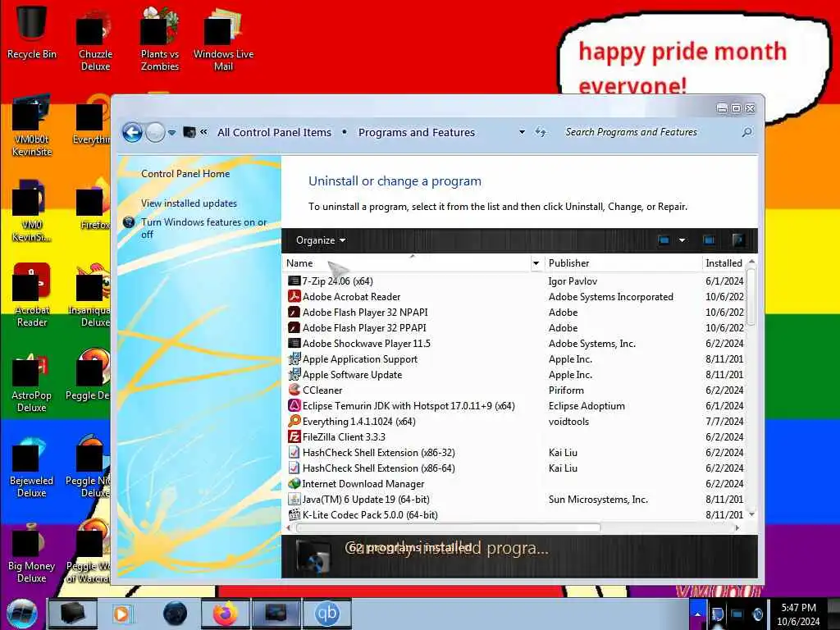This screenshot has height=630, width=840.
Task: Select the Sun Microsystems, Inc. publisher cell
Action: click(598, 500)
